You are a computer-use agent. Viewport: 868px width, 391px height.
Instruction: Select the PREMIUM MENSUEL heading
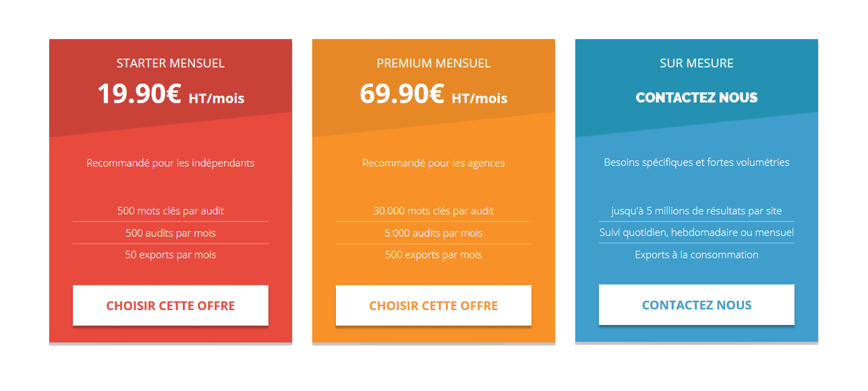pos(434,63)
